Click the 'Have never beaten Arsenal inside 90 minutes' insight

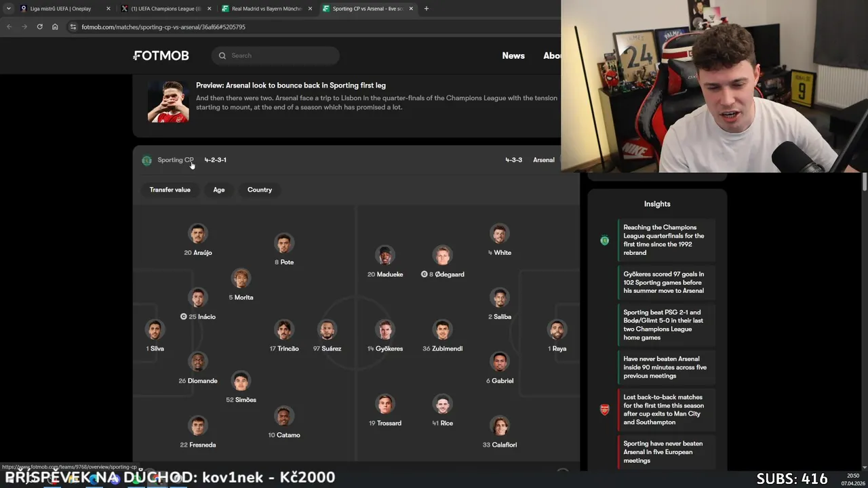666,367
